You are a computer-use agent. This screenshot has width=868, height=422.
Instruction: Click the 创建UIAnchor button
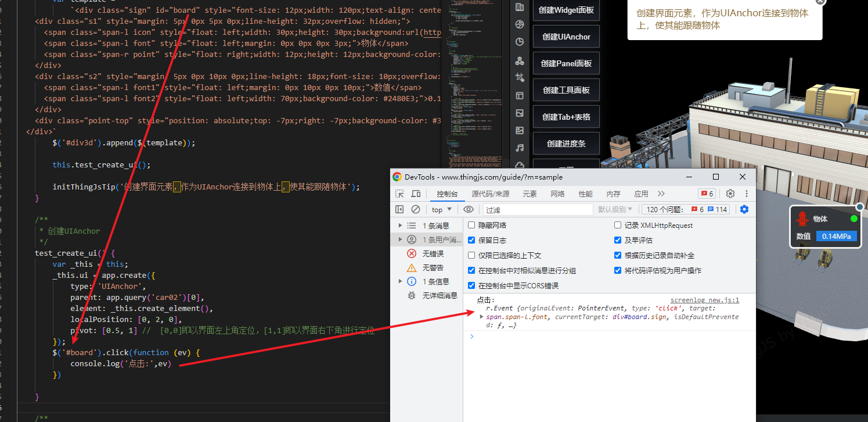point(566,37)
